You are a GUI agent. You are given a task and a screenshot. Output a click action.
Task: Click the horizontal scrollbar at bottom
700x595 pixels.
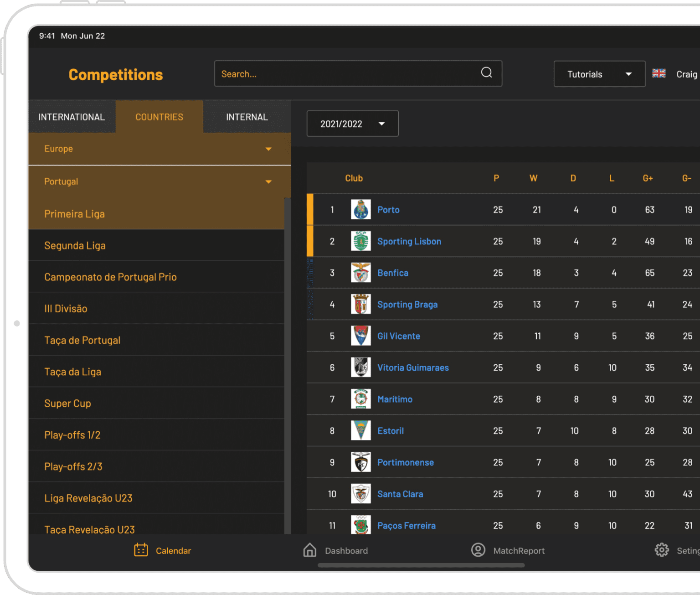tap(421, 565)
